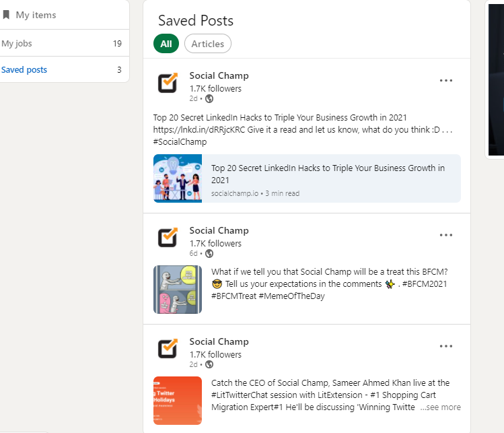Click the My items heading text
Screen dimensions: 504x433
point(36,15)
